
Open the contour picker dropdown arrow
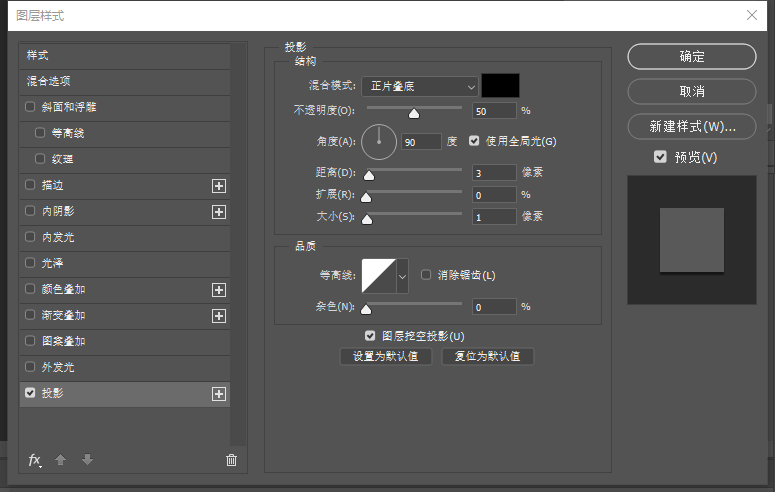click(x=402, y=276)
